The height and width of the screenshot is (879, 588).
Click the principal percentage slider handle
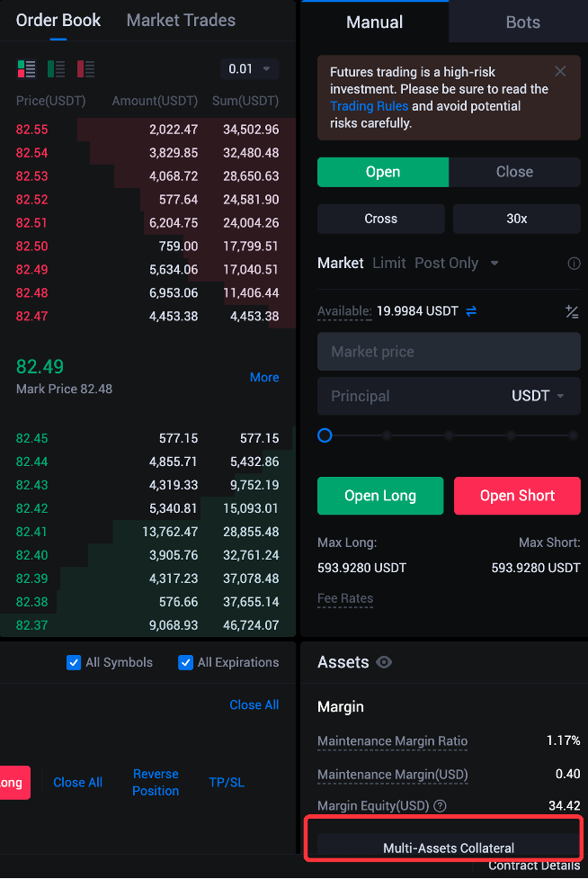pyautogui.click(x=325, y=435)
